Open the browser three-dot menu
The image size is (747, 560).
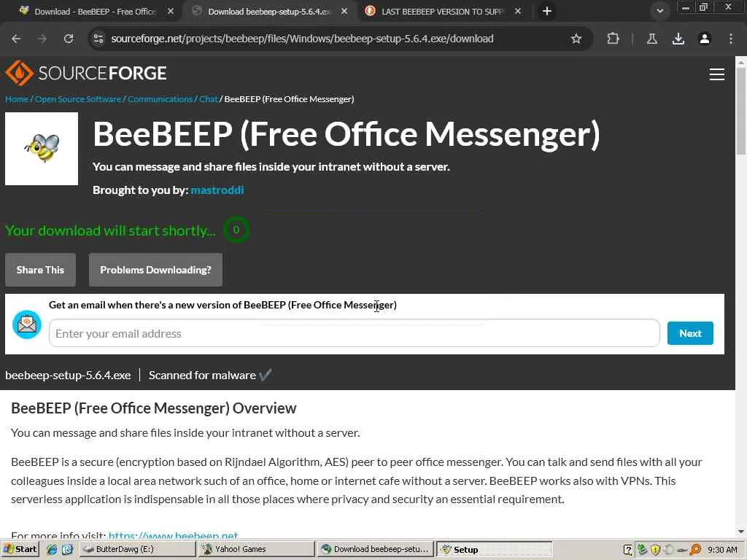pyautogui.click(x=731, y=39)
